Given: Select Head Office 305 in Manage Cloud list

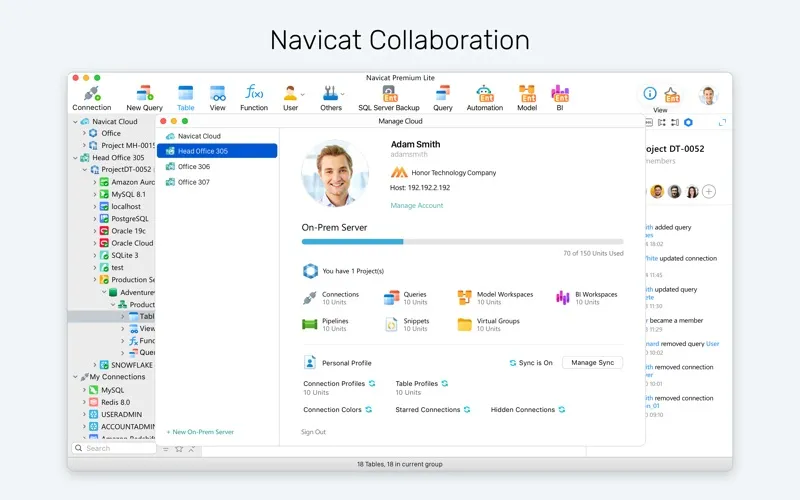Looking at the screenshot, I should (x=217, y=151).
